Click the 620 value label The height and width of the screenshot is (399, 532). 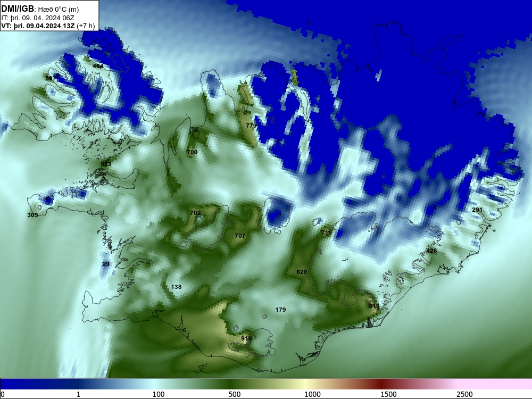pos(302,272)
